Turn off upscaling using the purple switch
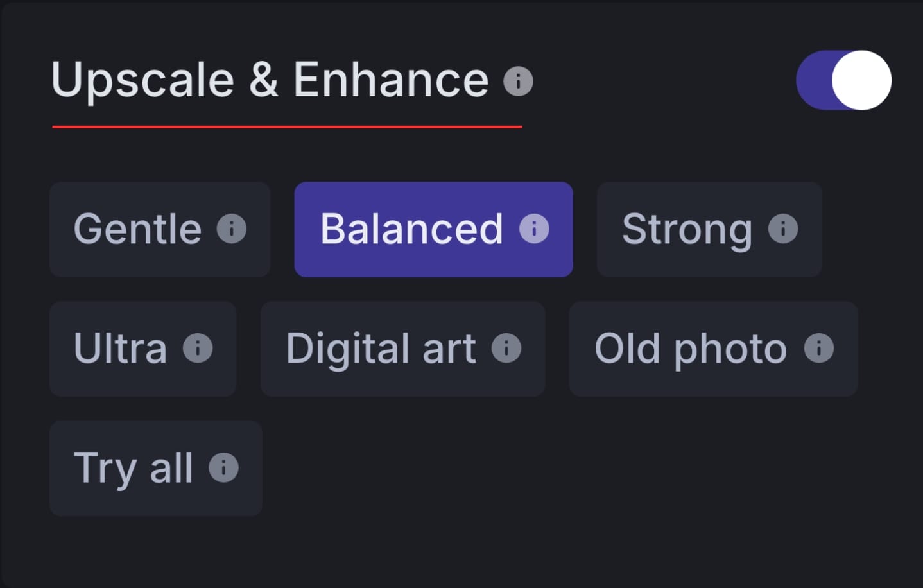Image resolution: width=923 pixels, height=588 pixels. (844, 80)
